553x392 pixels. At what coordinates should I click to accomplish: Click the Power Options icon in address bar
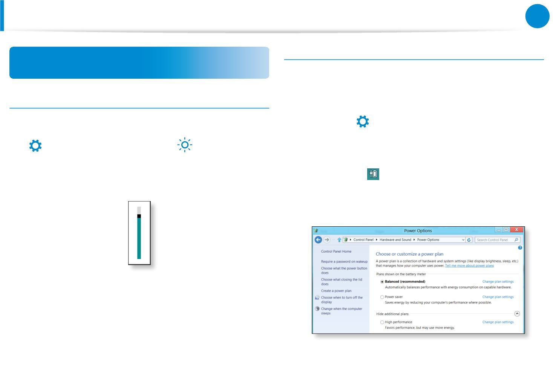pyautogui.click(x=346, y=240)
